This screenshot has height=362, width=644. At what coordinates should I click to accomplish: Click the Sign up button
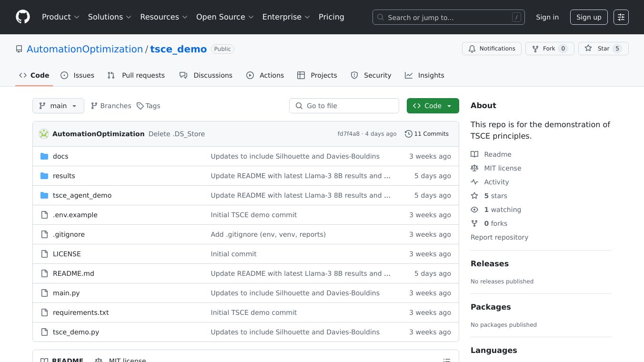click(588, 17)
